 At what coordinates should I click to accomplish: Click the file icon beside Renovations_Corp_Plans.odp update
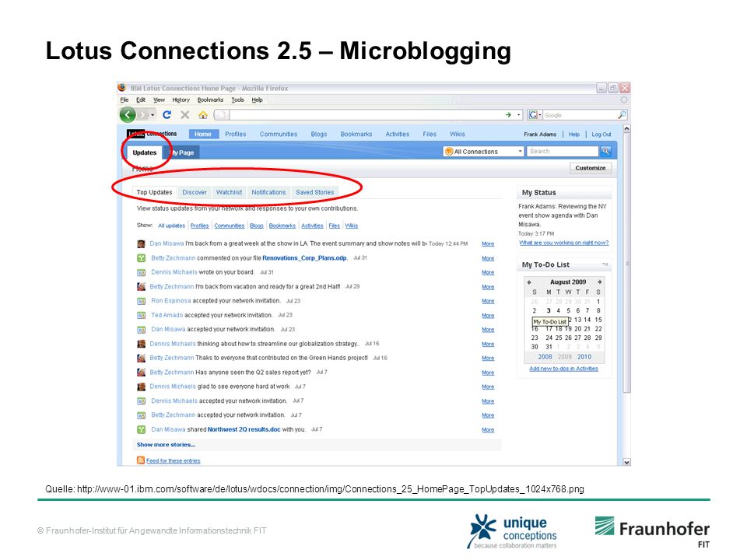click(141, 258)
